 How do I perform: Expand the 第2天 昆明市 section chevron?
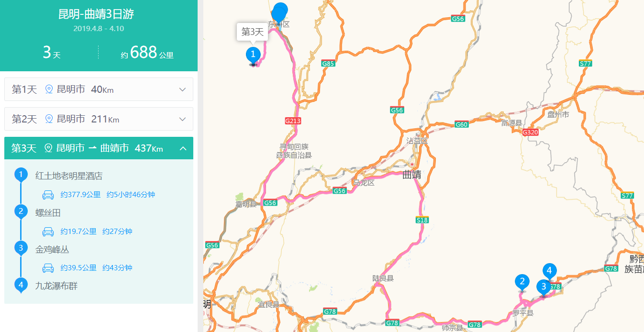(x=182, y=119)
